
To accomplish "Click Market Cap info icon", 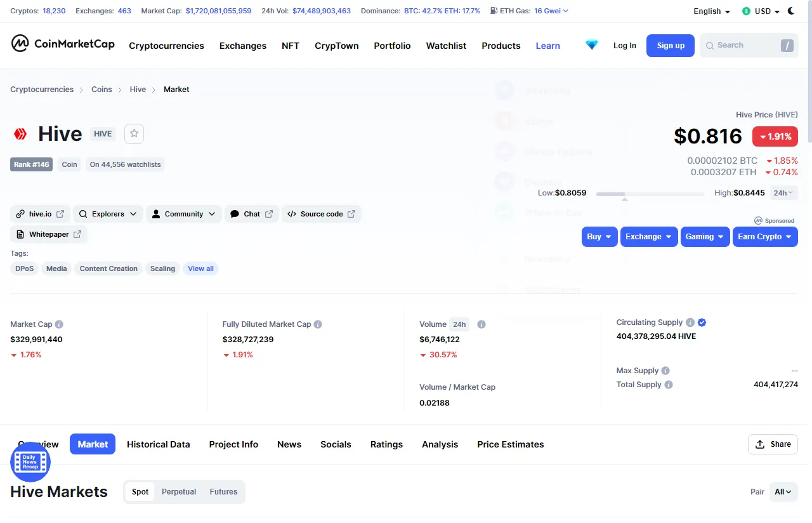I will [59, 324].
